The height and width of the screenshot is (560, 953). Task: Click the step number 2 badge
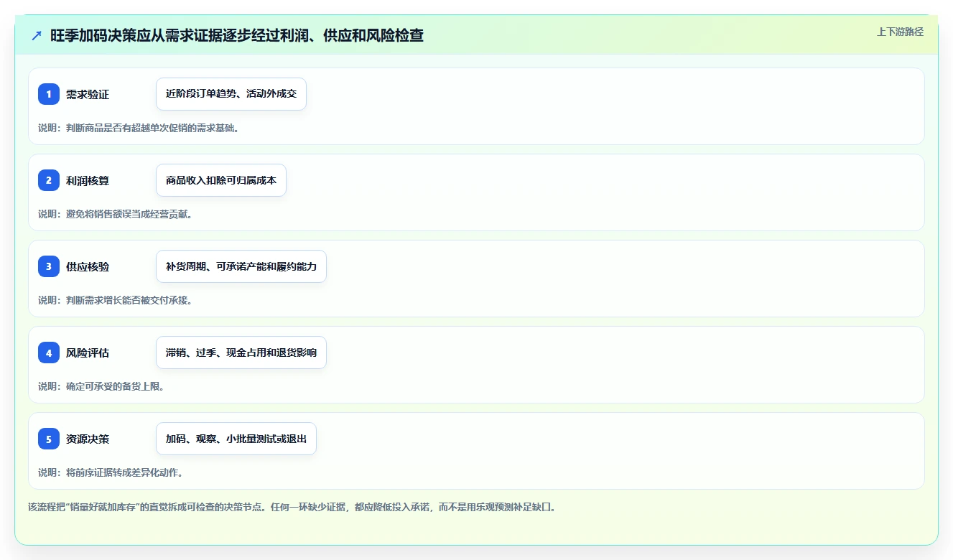[49, 180]
